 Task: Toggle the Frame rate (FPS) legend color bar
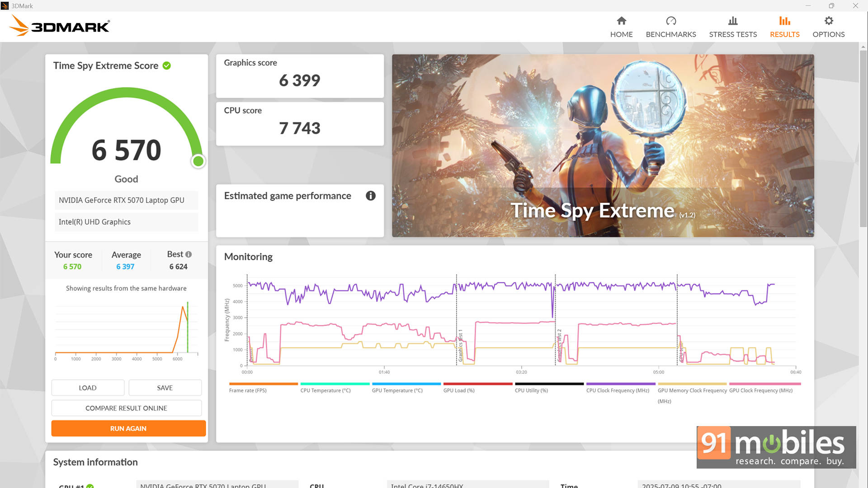[x=264, y=384]
